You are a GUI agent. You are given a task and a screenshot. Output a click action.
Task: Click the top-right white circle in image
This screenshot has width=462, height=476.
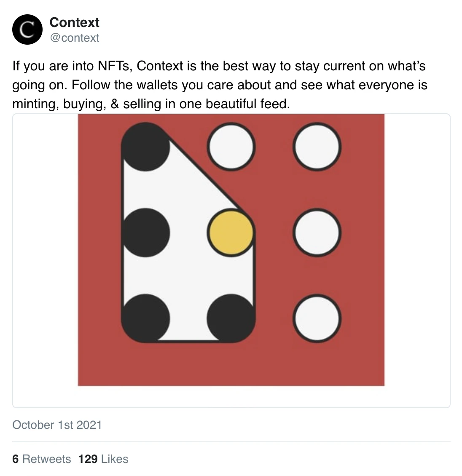tap(317, 147)
